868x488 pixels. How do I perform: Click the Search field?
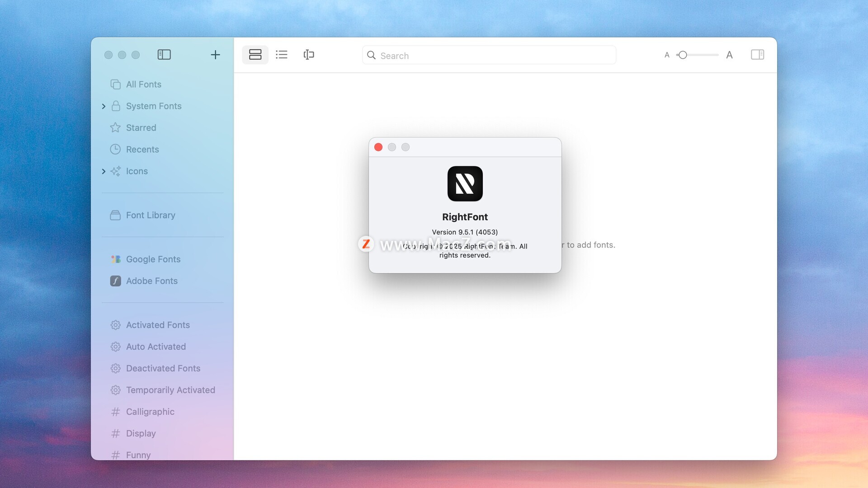pyautogui.click(x=489, y=55)
